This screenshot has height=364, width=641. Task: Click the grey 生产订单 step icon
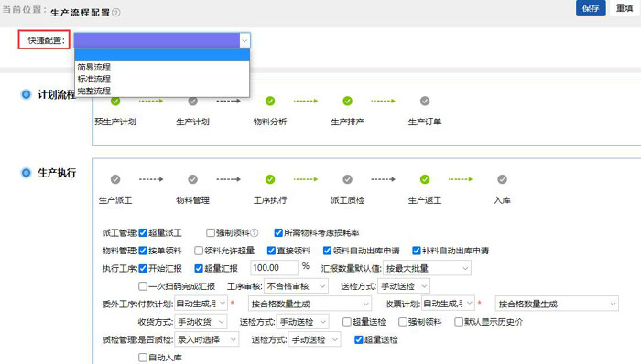click(425, 101)
